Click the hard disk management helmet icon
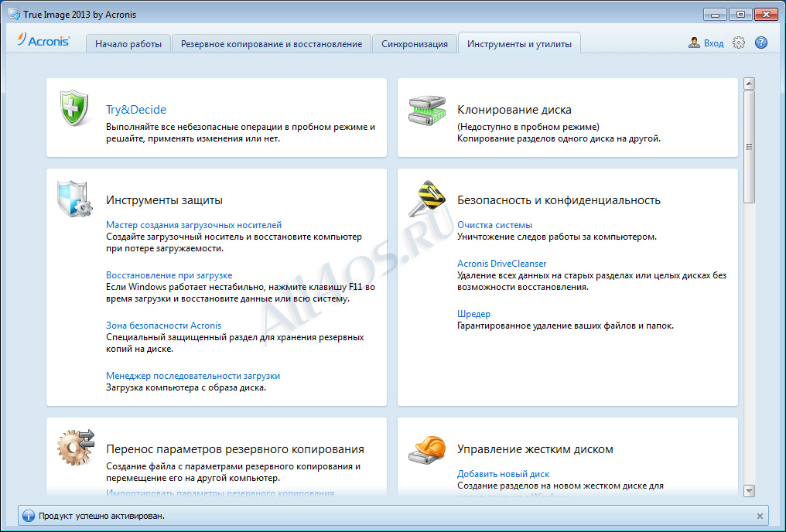 click(426, 448)
